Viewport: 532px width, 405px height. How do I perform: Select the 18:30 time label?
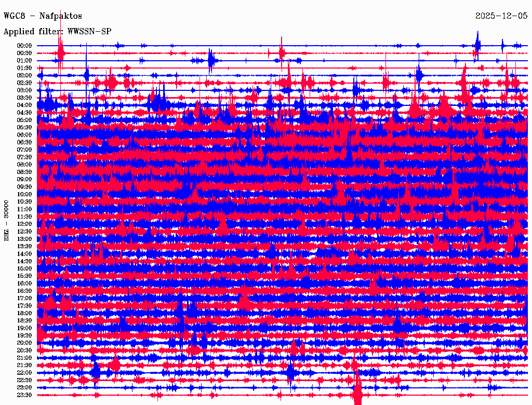point(24,320)
